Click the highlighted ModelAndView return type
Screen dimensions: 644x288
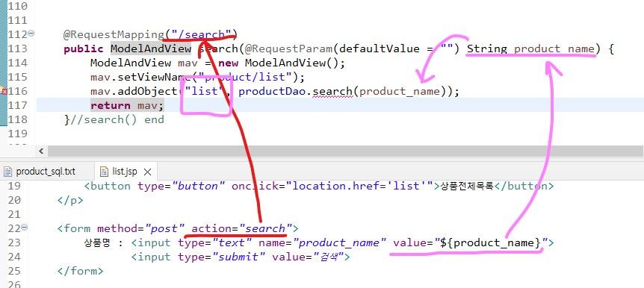tap(151, 48)
